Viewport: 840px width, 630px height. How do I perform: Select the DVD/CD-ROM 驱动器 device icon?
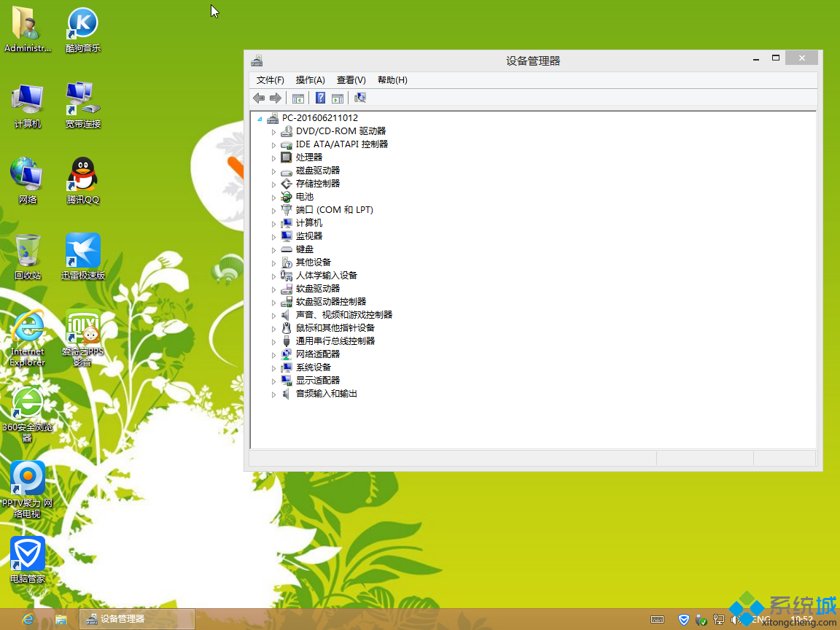tap(286, 131)
